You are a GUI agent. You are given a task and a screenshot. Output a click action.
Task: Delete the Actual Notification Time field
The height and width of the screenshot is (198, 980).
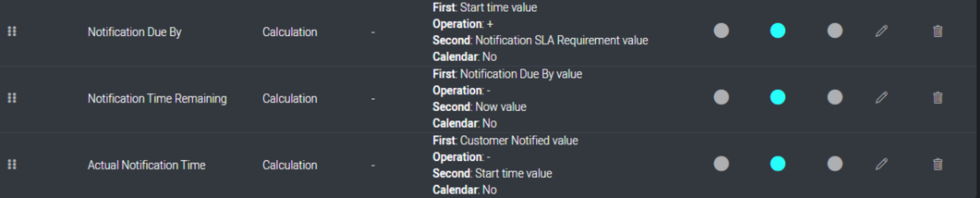(x=938, y=164)
